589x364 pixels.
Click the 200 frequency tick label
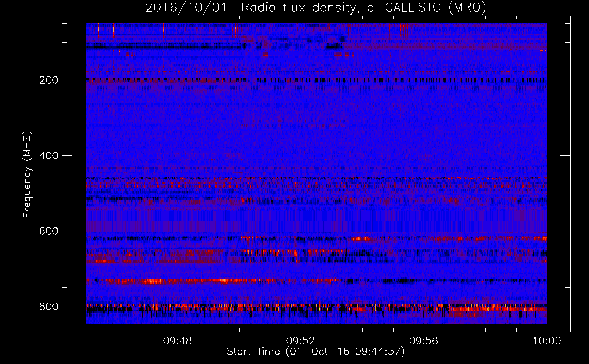49,80
